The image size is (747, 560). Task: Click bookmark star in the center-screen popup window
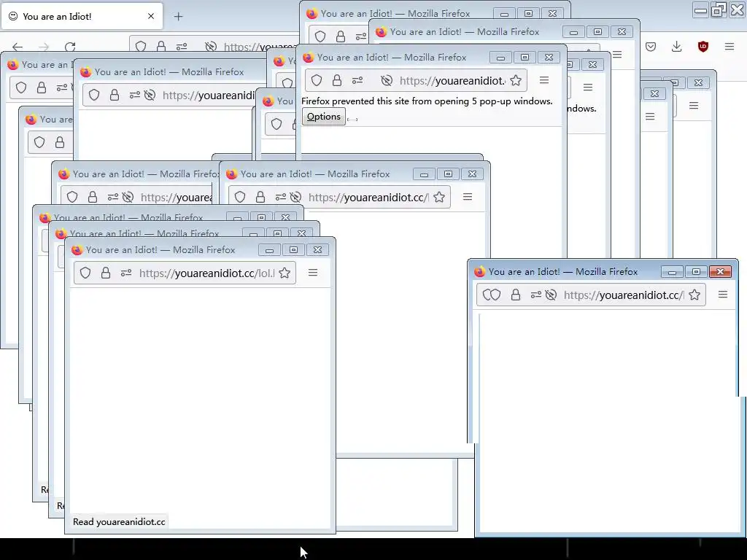[439, 197]
